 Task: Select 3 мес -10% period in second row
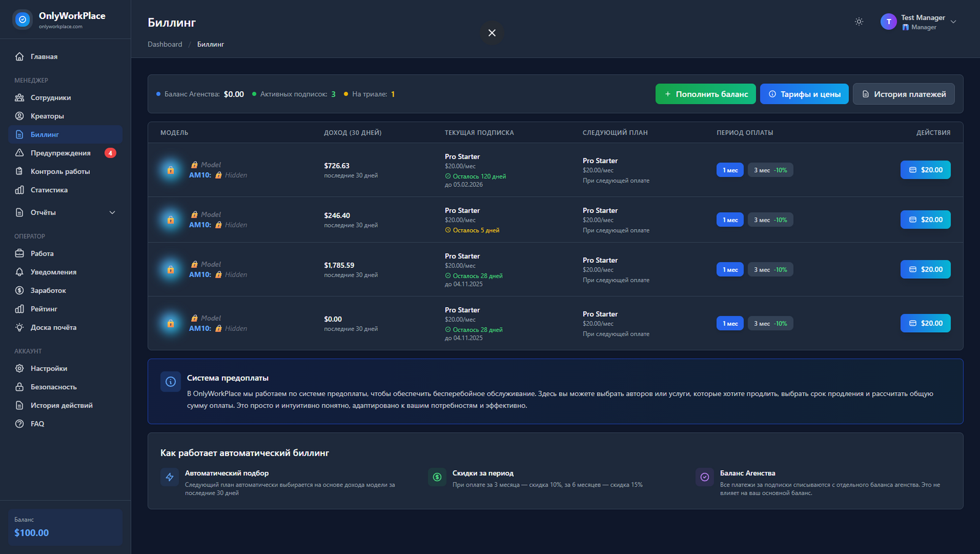coord(770,220)
